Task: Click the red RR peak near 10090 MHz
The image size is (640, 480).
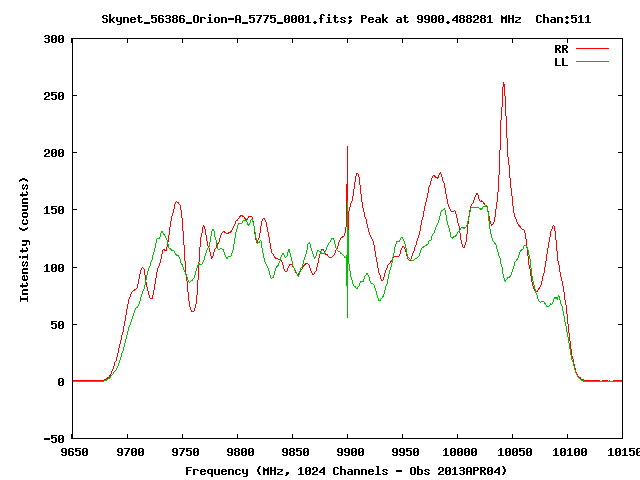Action: [x=553, y=226]
